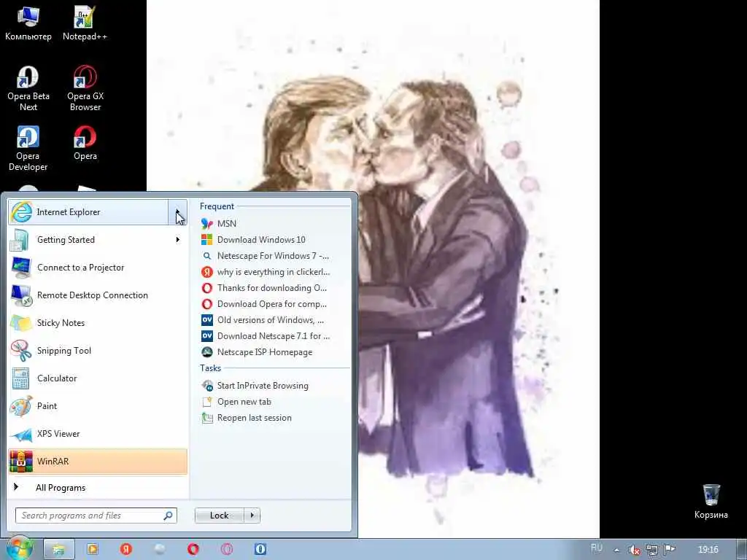Open the blue Opera Developer taskbar icon
This screenshot has width=747, height=560.
(260, 550)
